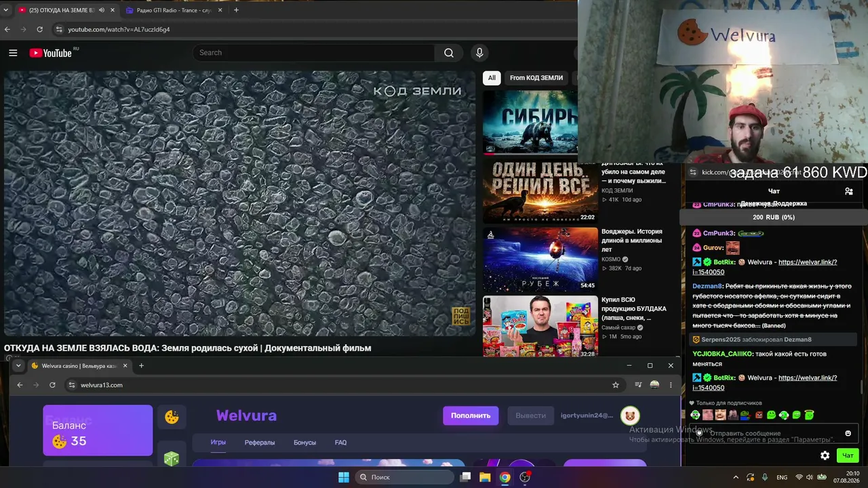Open the Купил ВСЮ продукцию БУЛДАКА title
Image resolution: width=868 pixels, height=488 pixels.
(x=634, y=308)
